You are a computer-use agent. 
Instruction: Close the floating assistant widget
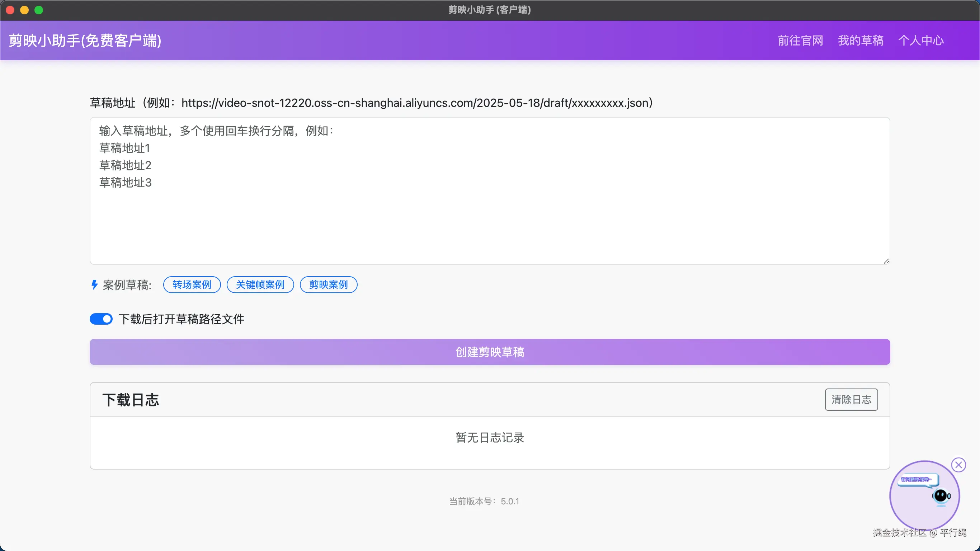click(x=958, y=465)
